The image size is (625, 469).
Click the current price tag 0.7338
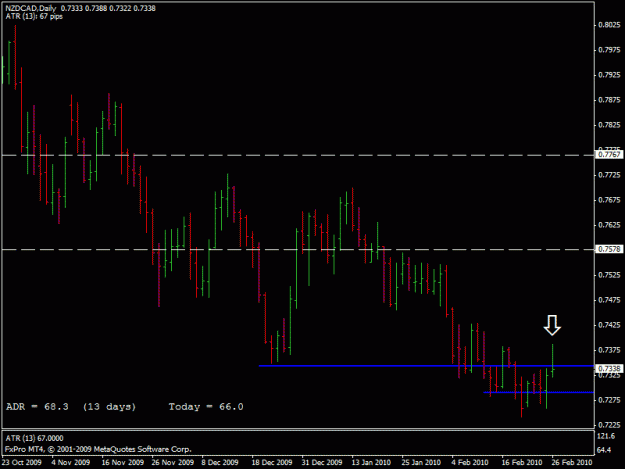pos(609,369)
